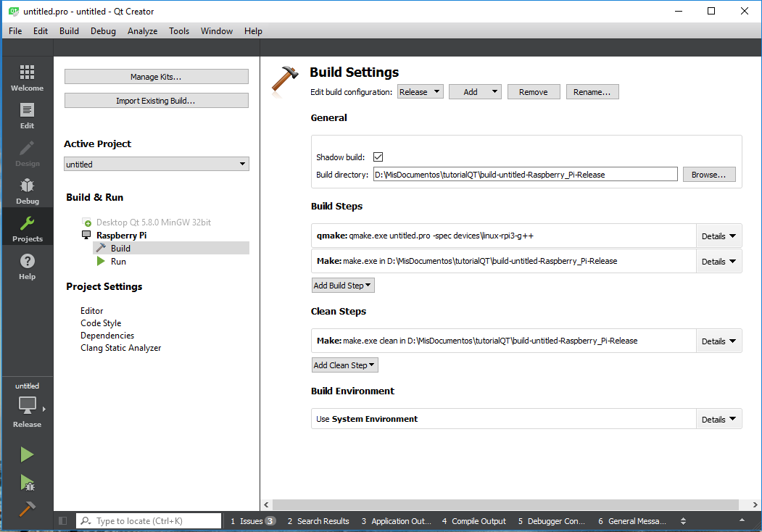The width and height of the screenshot is (762, 532).
Task: Open the Welcome mode
Action: [x=28, y=78]
